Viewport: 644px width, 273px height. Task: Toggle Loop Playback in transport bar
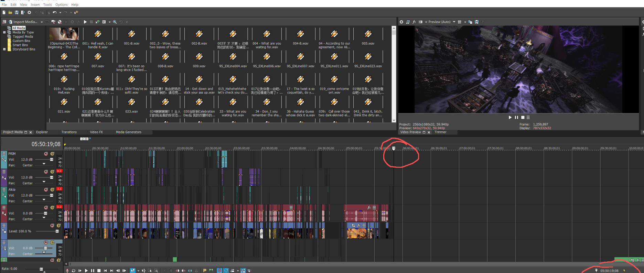(x=73, y=271)
